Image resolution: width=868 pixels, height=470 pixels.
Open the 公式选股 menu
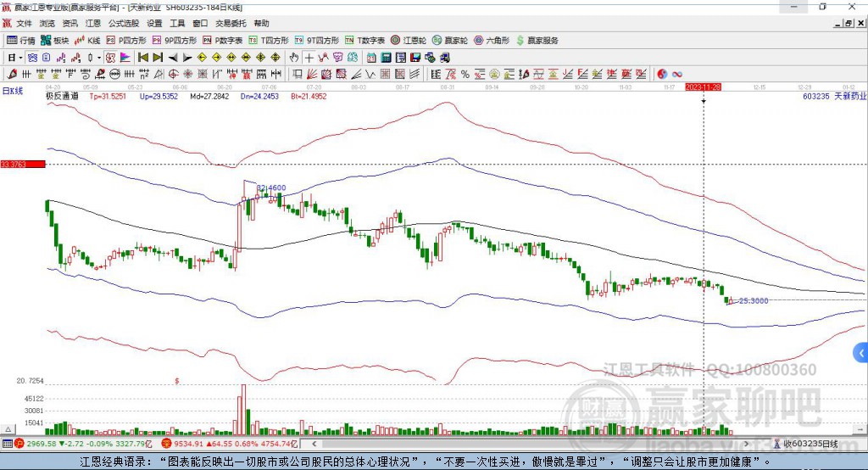pyautogui.click(x=124, y=23)
